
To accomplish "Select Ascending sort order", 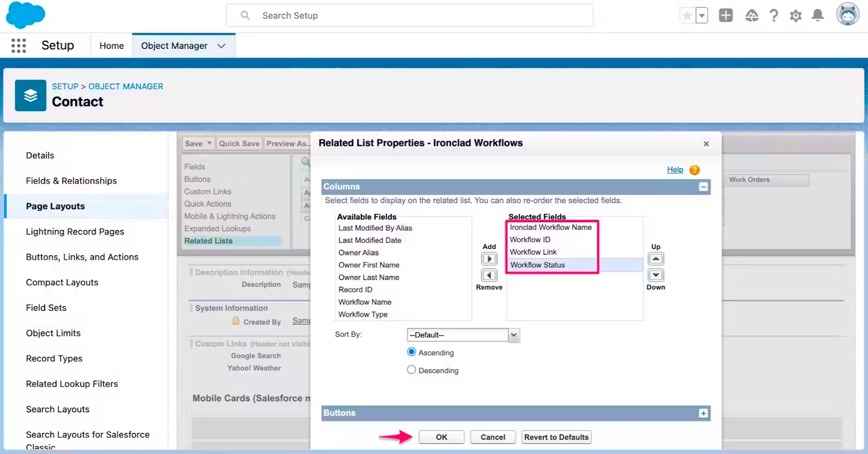I will pyautogui.click(x=412, y=352).
